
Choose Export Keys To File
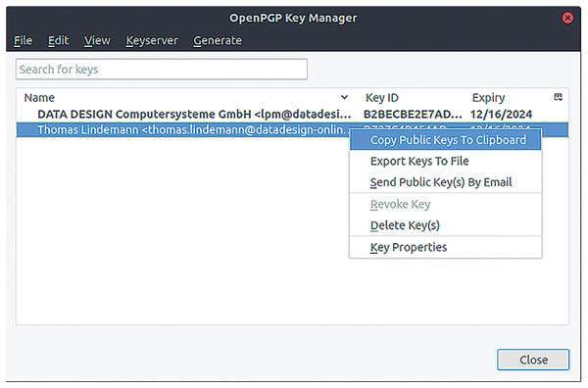[x=446, y=162]
